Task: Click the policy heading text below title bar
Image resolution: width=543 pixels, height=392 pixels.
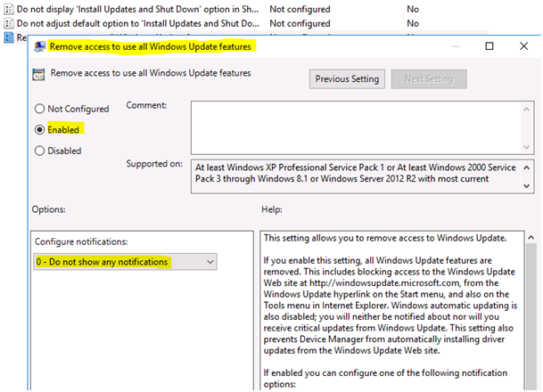Action: 151,73
